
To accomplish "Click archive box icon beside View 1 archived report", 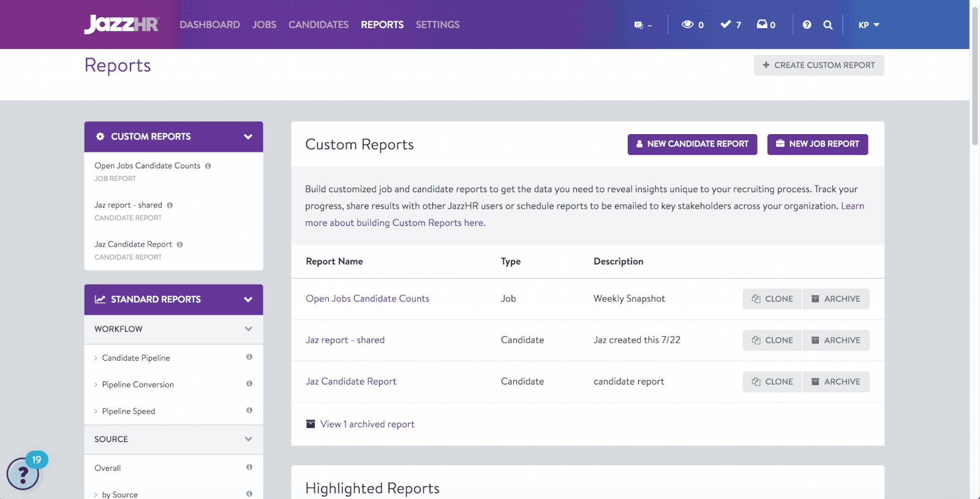I will coord(311,424).
